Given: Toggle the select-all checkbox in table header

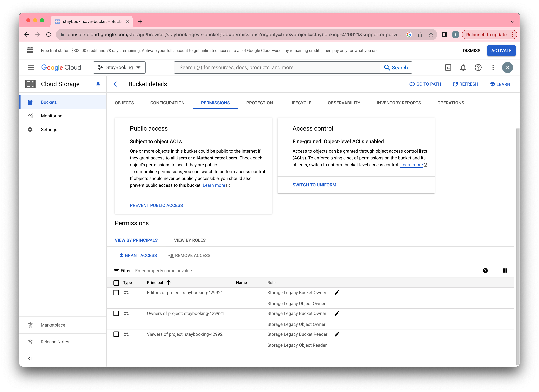Looking at the screenshot, I should [x=116, y=283].
